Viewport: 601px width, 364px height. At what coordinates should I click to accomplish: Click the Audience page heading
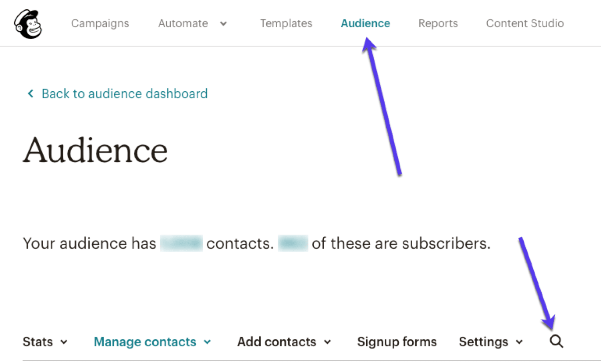[x=95, y=150]
